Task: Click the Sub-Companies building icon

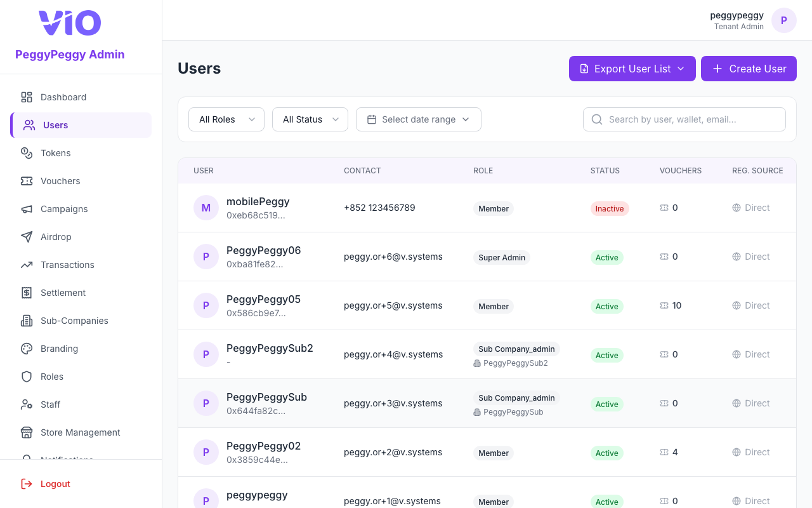Action: pyautogui.click(x=27, y=321)
